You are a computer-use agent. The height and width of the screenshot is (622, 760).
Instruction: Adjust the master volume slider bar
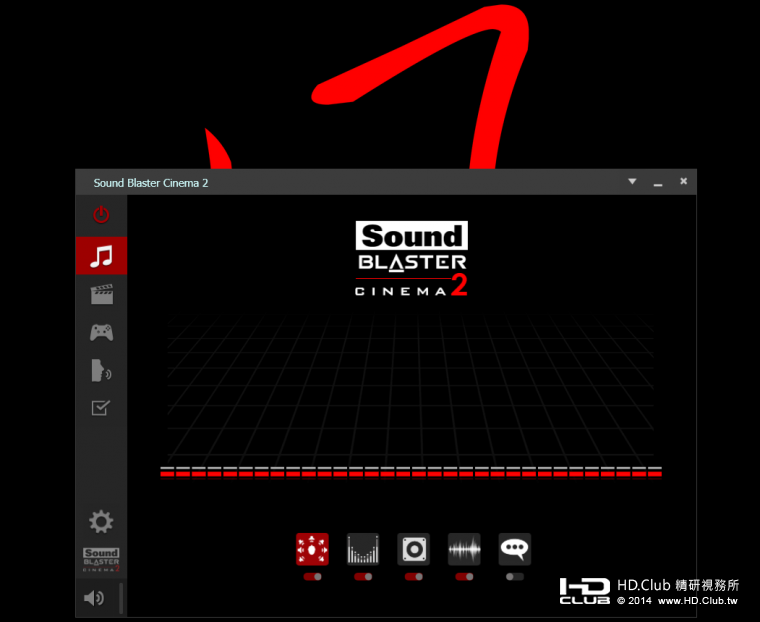[121, 598]
